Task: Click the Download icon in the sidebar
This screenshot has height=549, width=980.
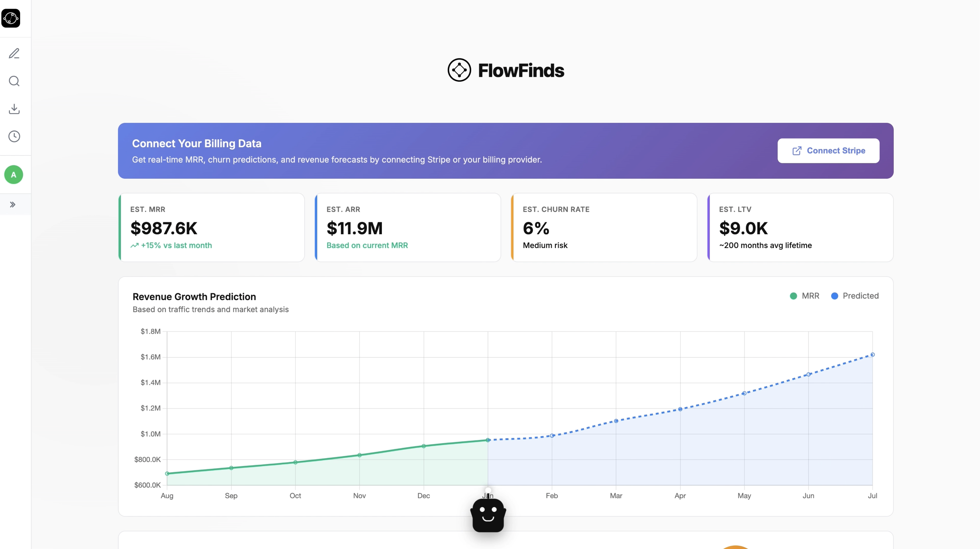Action: (x=14, y=109)
